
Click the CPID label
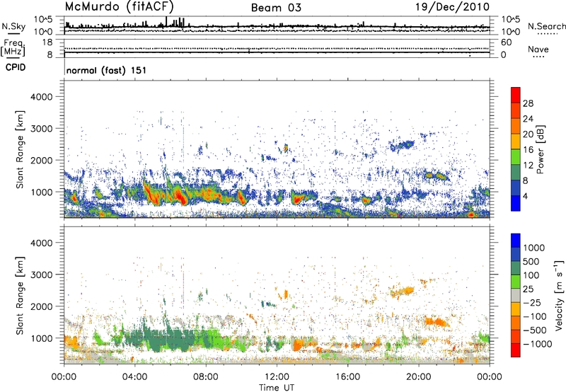[16, 67]
